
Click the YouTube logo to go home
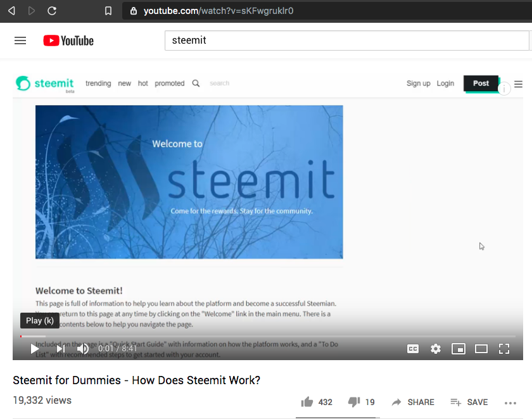(68, 41)
